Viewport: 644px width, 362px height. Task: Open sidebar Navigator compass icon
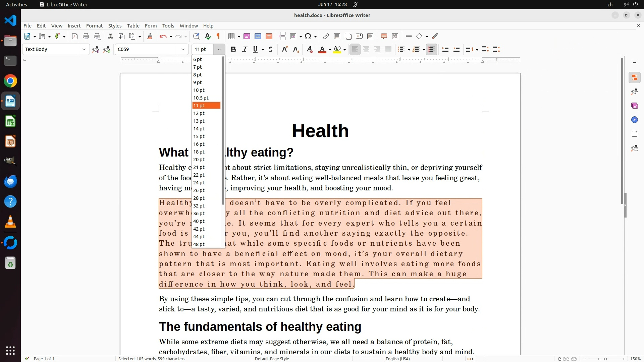coord(634,120)
